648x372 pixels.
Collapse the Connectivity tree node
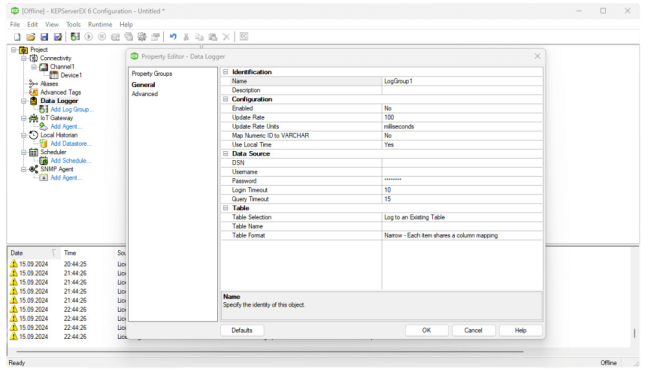(x=24, y=58)
